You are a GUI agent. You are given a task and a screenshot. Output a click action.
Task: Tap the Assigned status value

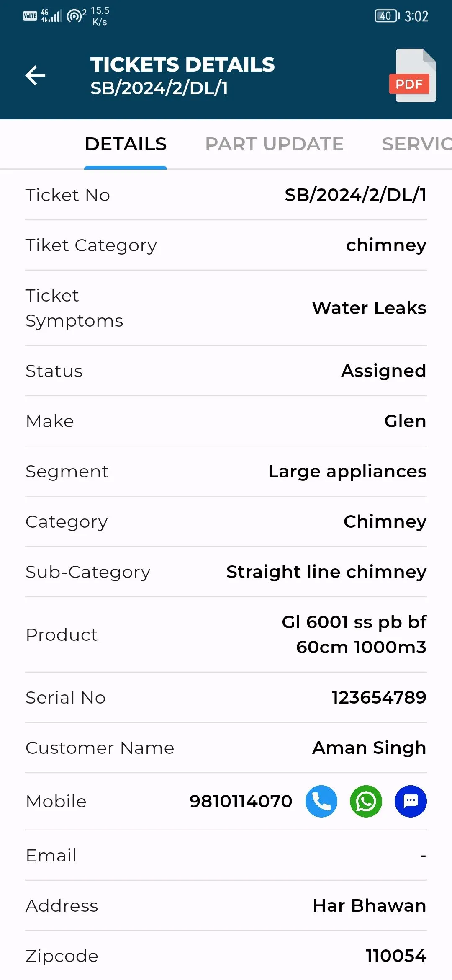[384, 371]
